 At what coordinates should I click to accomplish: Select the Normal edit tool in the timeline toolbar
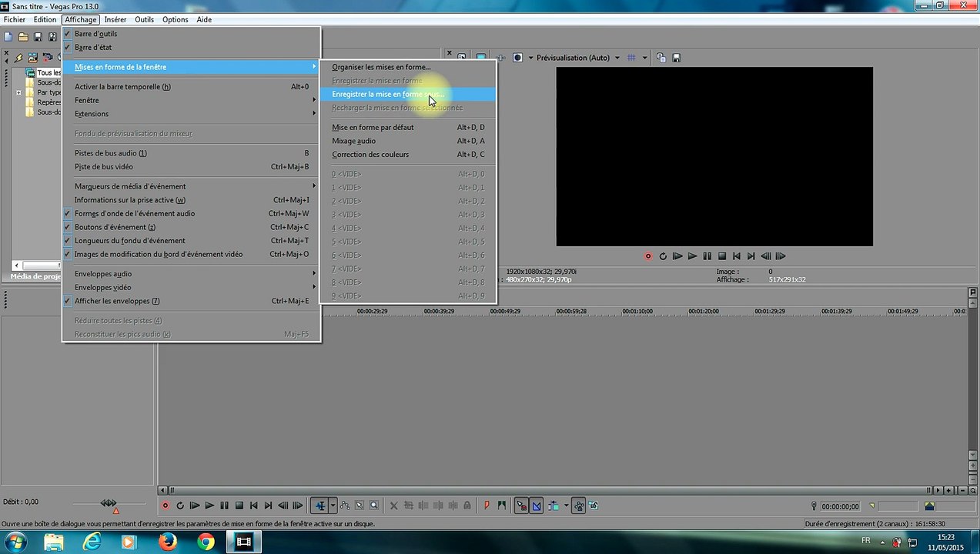(x=319, y=506)
